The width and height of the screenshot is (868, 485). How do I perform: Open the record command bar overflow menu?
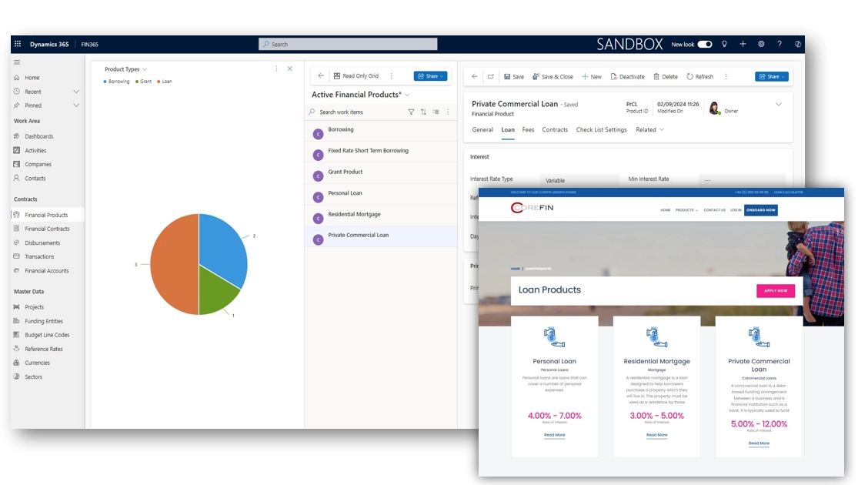click(726, 76)
